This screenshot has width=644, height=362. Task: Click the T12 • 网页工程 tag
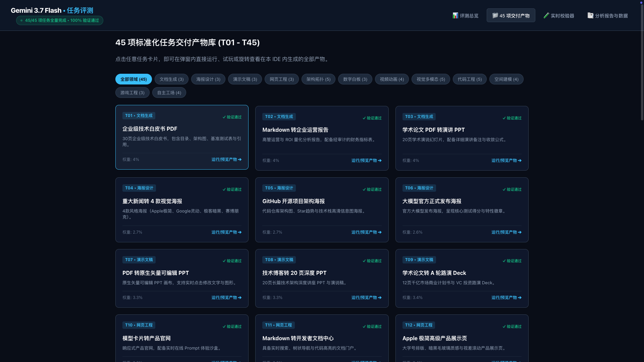tap(419, 325)
